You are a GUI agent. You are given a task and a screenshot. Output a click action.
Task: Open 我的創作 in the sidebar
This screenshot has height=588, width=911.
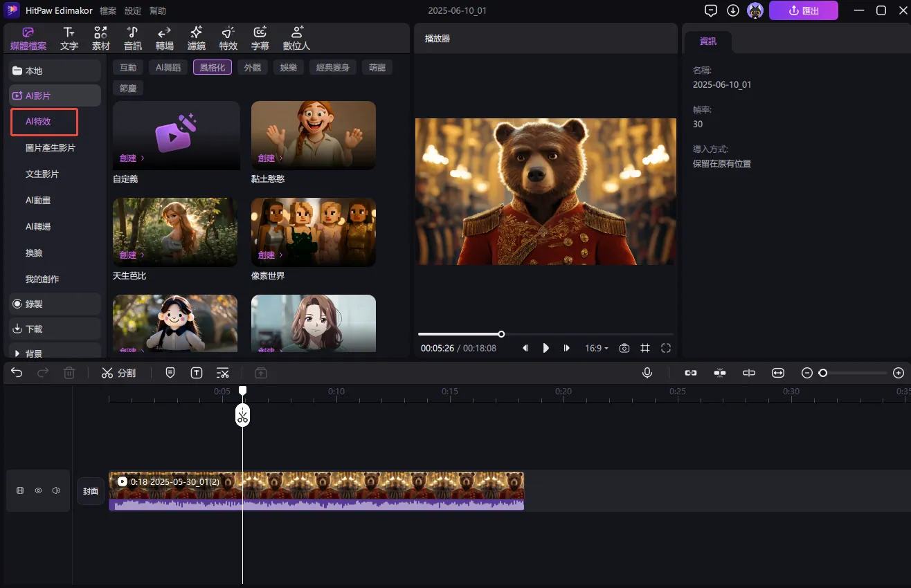point(42,279)
